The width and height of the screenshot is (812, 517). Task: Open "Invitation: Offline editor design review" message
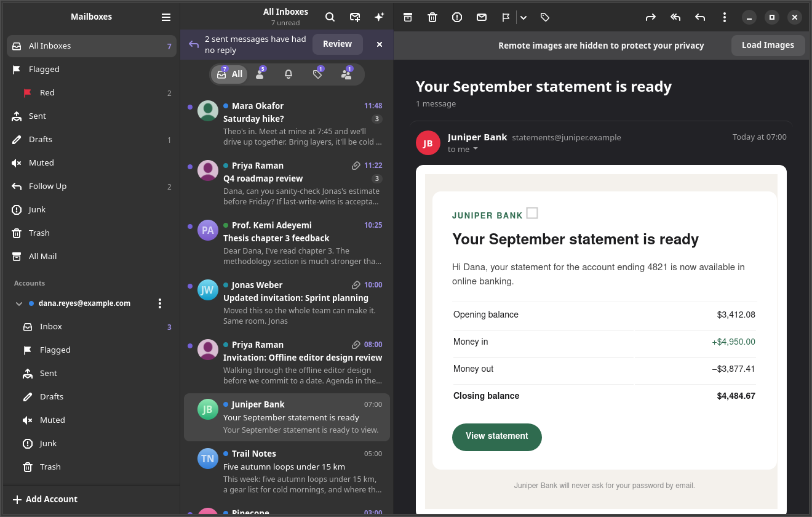[287, 363]
